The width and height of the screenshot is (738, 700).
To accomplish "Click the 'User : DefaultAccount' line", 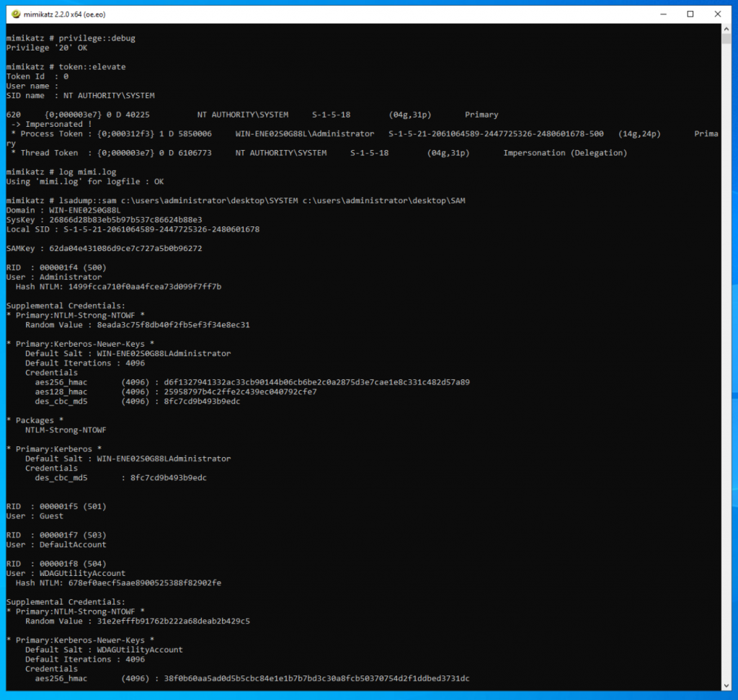I will [x=56, y=545].
